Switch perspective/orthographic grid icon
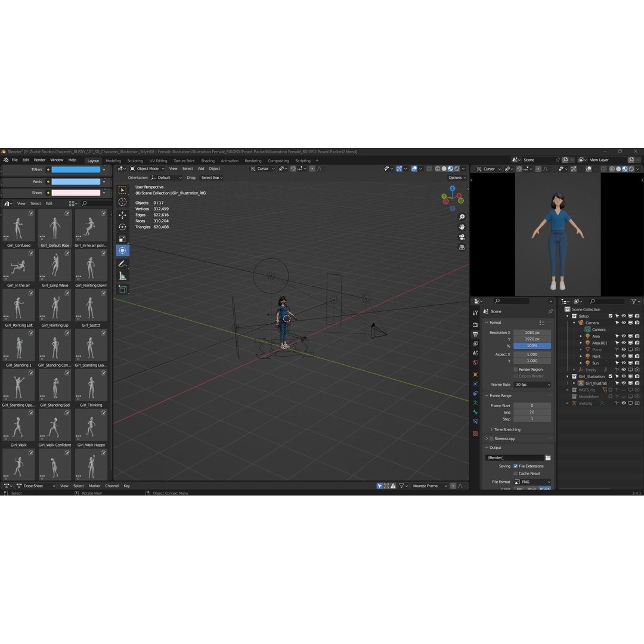This screenshot has width=644, height=644. (462, 247)
